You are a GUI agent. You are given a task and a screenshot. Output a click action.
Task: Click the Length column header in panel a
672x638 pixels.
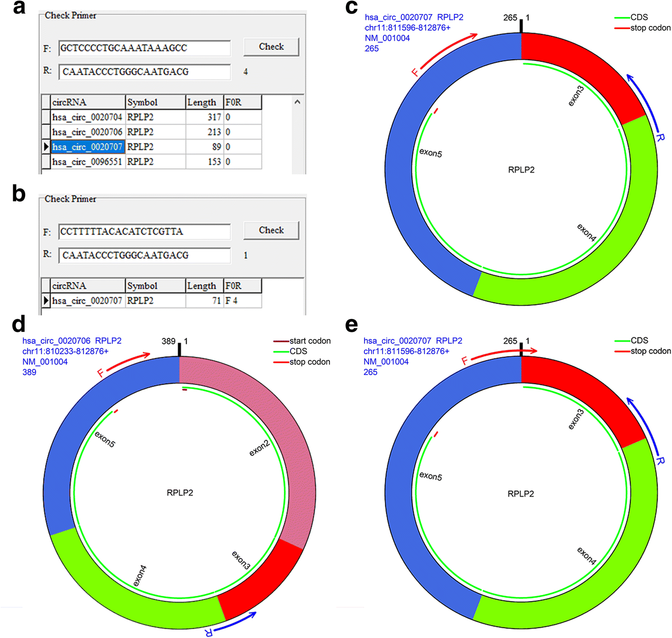[204, 102]
